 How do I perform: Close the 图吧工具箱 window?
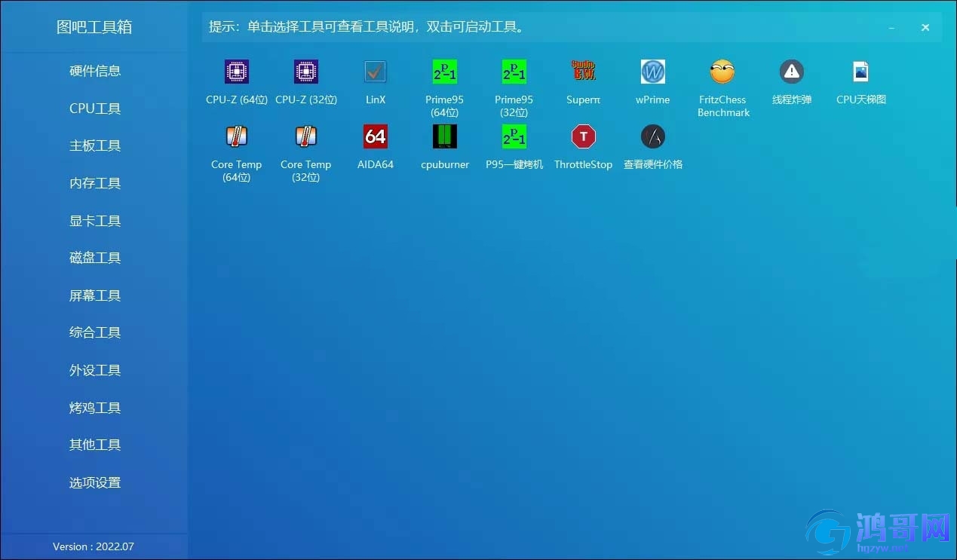click(x=925, y=28)
